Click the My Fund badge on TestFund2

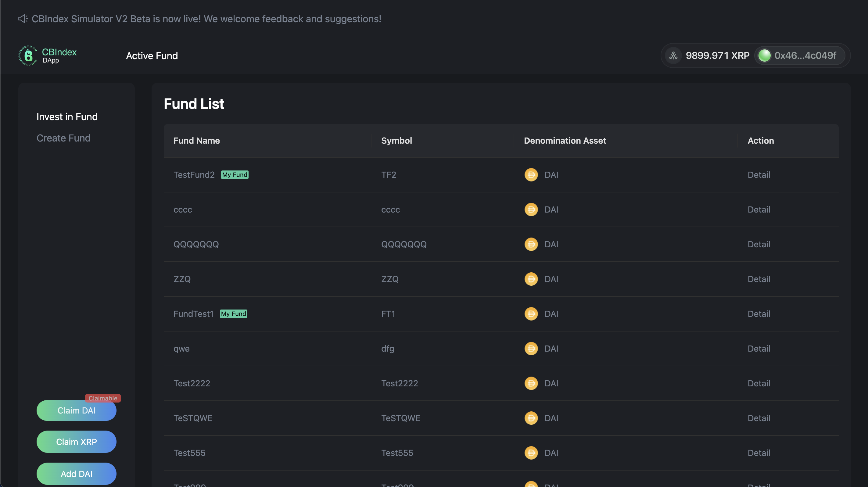235,174
